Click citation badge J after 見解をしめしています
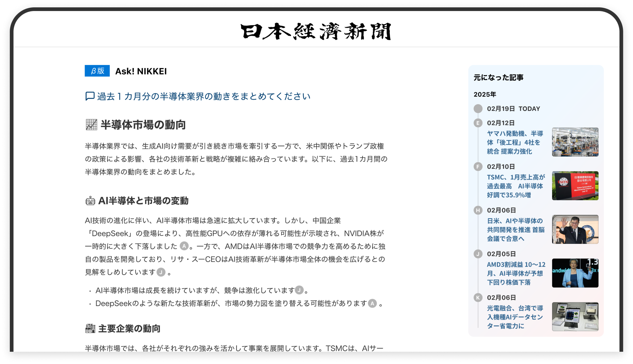This screenshot has height=364, width=633. [161, 272]
